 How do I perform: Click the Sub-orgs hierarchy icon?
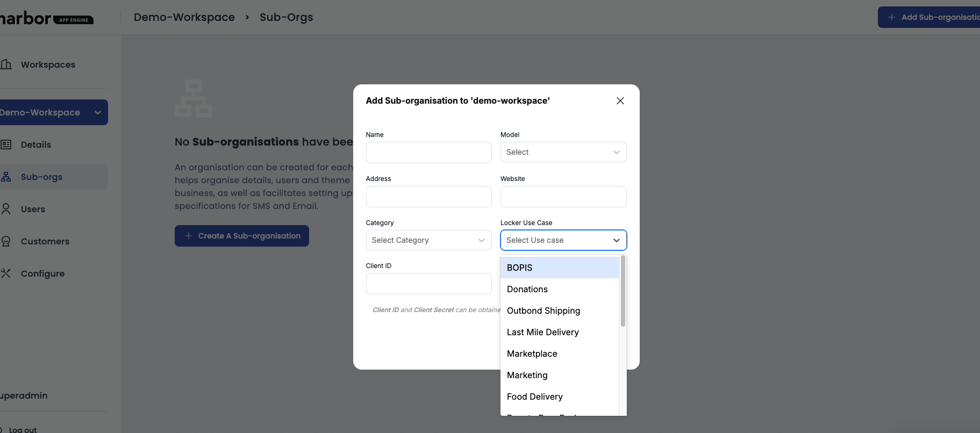[6, 177]
